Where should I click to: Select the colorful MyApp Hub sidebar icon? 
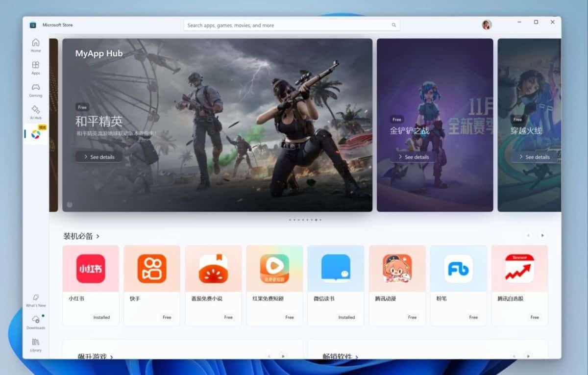[x=36, y=134]
